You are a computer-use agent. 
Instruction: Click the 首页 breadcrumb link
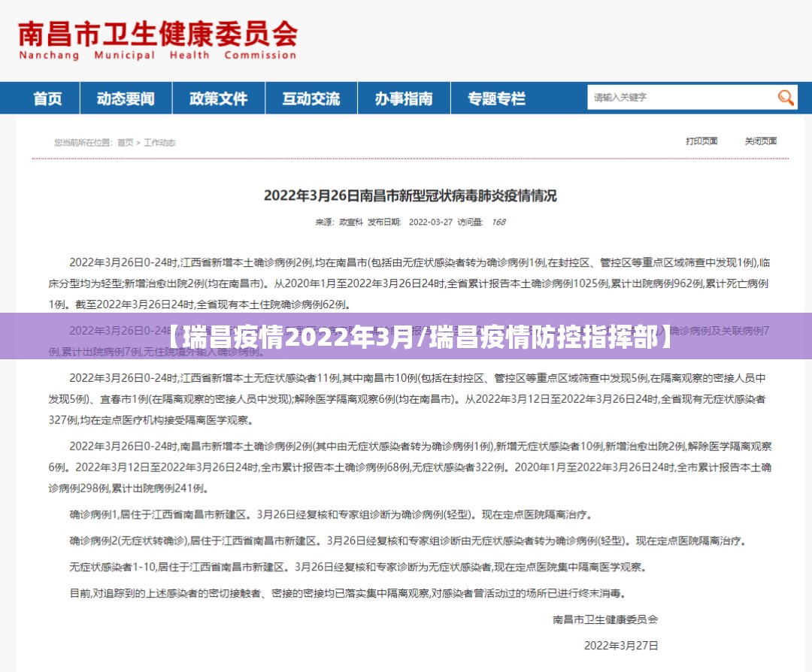126,142
